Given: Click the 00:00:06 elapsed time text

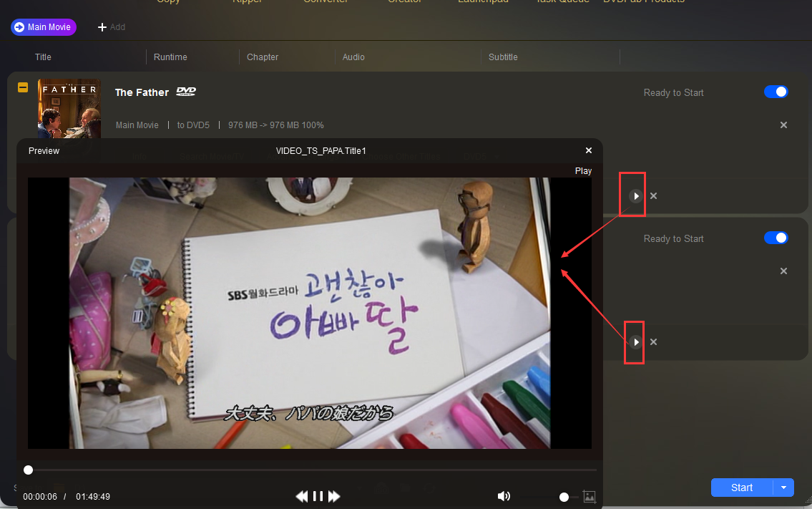Looking at the screenshot, I should click(40, 497).
